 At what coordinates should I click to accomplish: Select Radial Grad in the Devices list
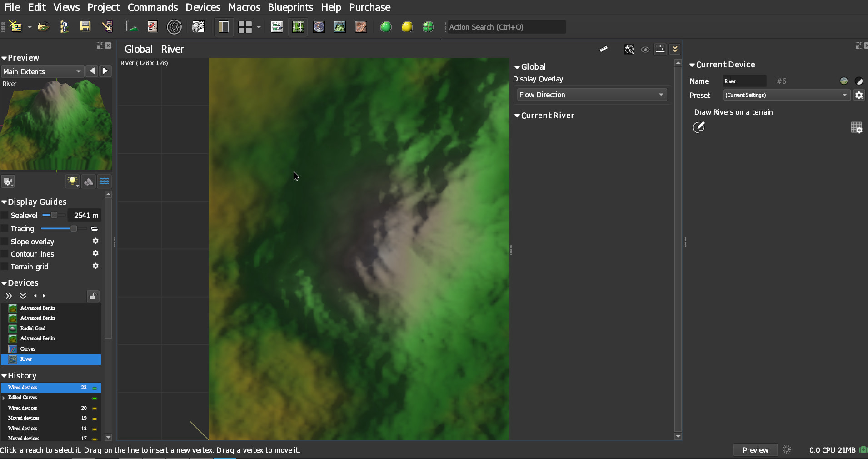point(33,328)
